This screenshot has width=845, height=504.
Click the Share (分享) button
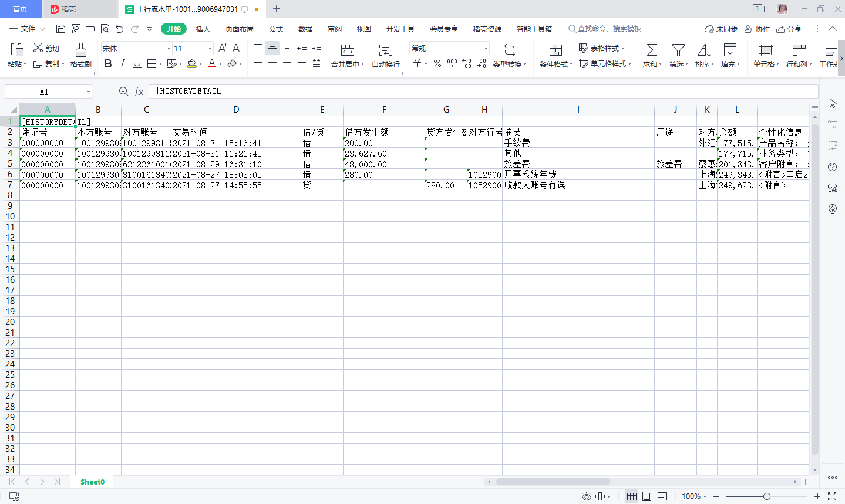[x=789, y=29]
